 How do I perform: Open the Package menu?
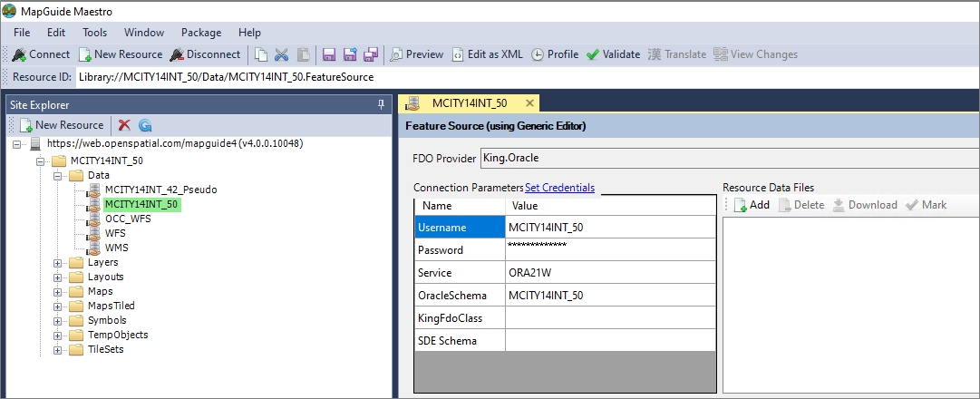coord(200,33)
